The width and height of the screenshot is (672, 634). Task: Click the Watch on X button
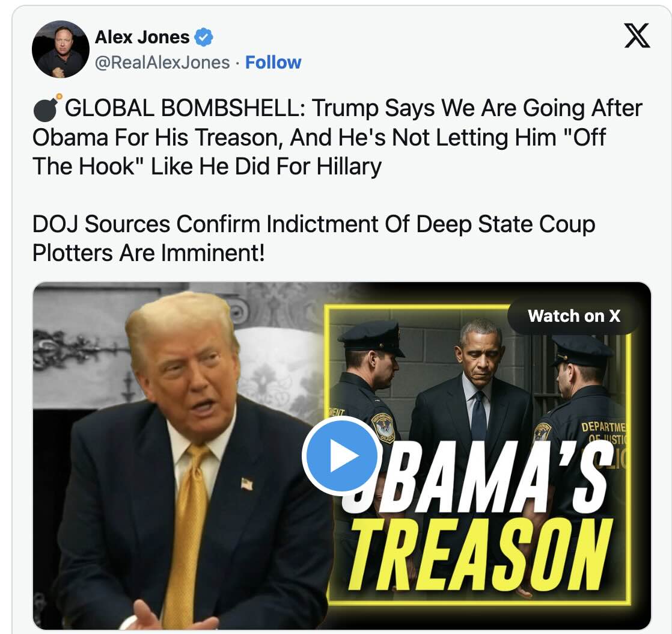coord(574,316)
